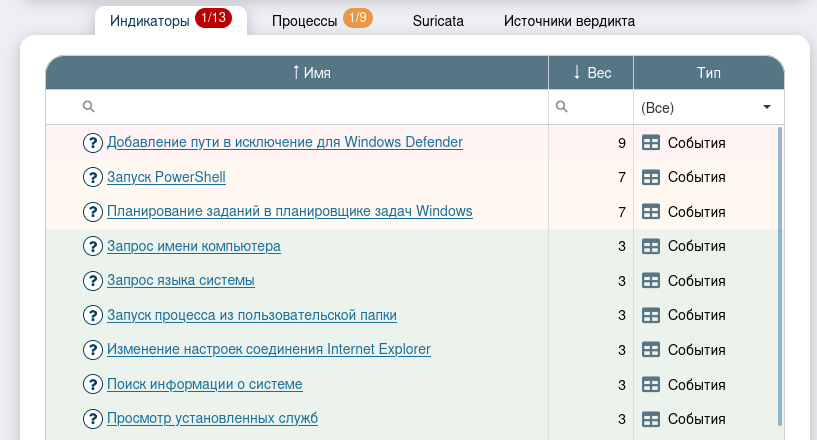This screenshot has width=817, height=440.
Task: Click help icon beside Добавление пути в исключение
Action: [93, 143]
